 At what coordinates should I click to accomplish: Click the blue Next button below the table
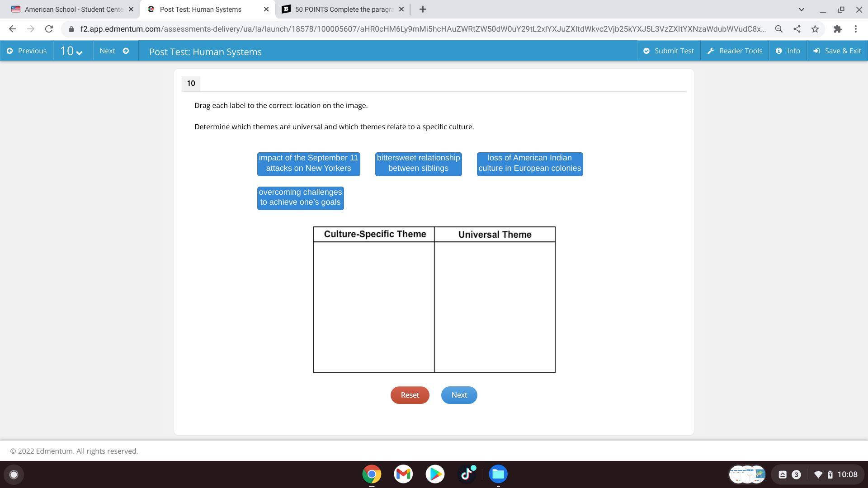coord(459,395)
